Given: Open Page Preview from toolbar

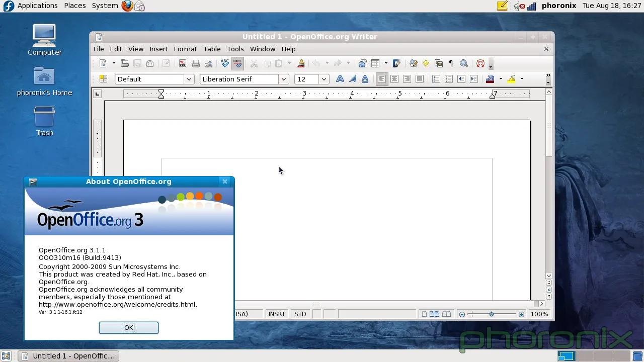Looking at the screenshot, I should (208, 63).
